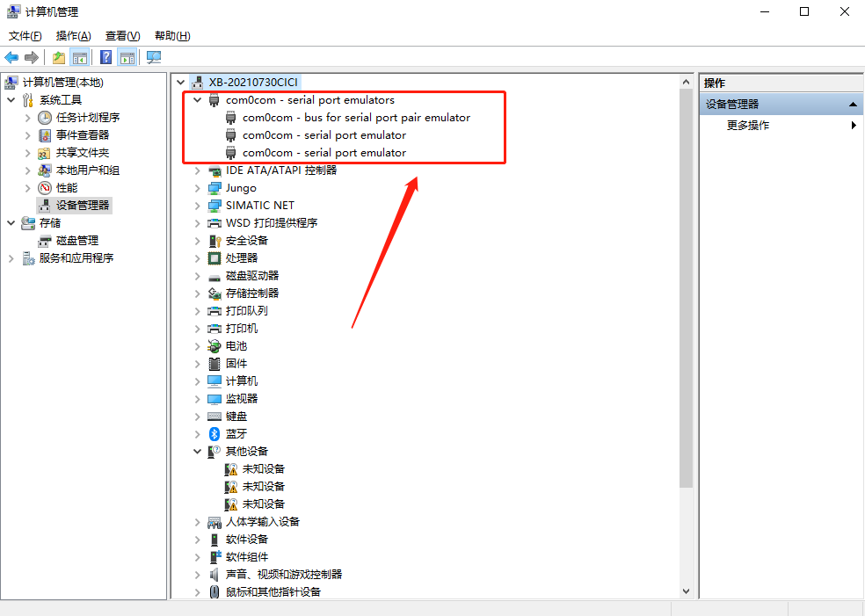The image size is (865, 616).
Task: Collapse the 存储 node in left tree
Action: tap(11, 223)
